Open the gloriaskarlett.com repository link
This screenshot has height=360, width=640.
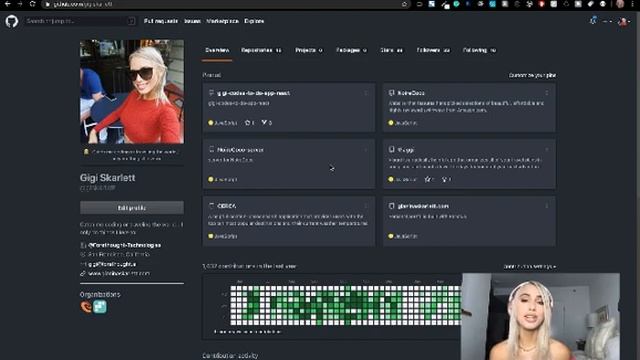click(x=423, y=206)
